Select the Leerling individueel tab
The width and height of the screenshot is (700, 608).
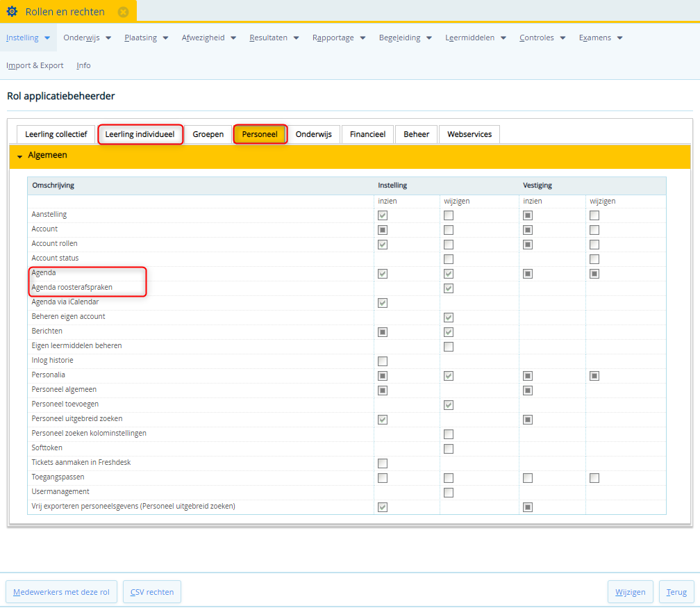pyautogui.click(x=140, y=135)
